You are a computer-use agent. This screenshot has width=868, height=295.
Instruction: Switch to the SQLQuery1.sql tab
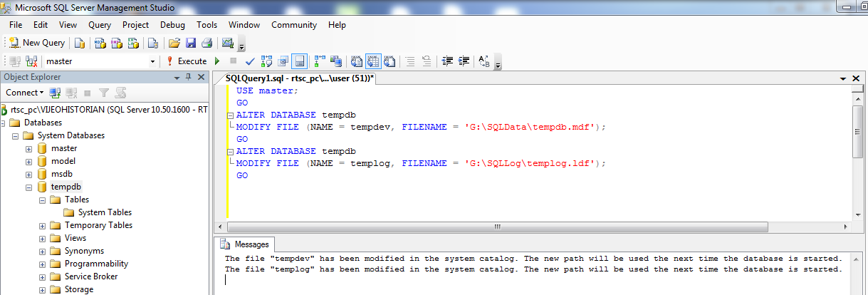(x=300, y=78)
